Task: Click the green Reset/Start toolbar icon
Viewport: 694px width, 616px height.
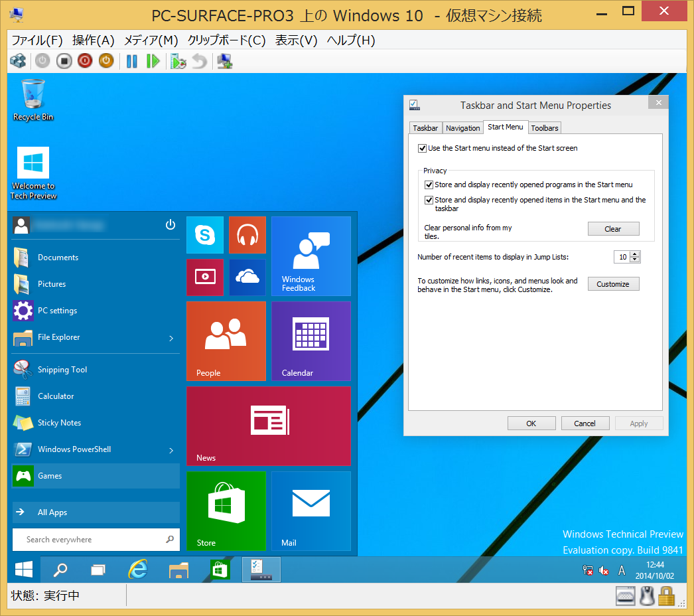Action: tap(153, 60)
